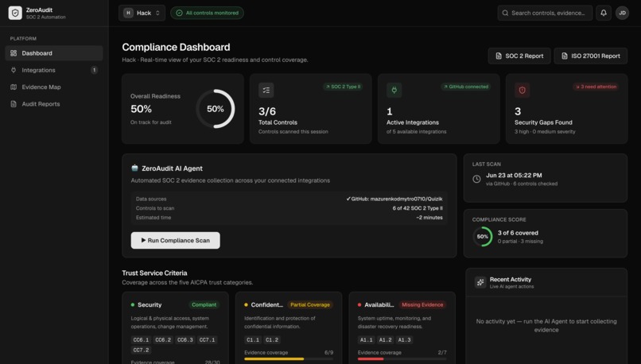
Task: Open the Evidence Map sidebar item
Action: [54, 87]
